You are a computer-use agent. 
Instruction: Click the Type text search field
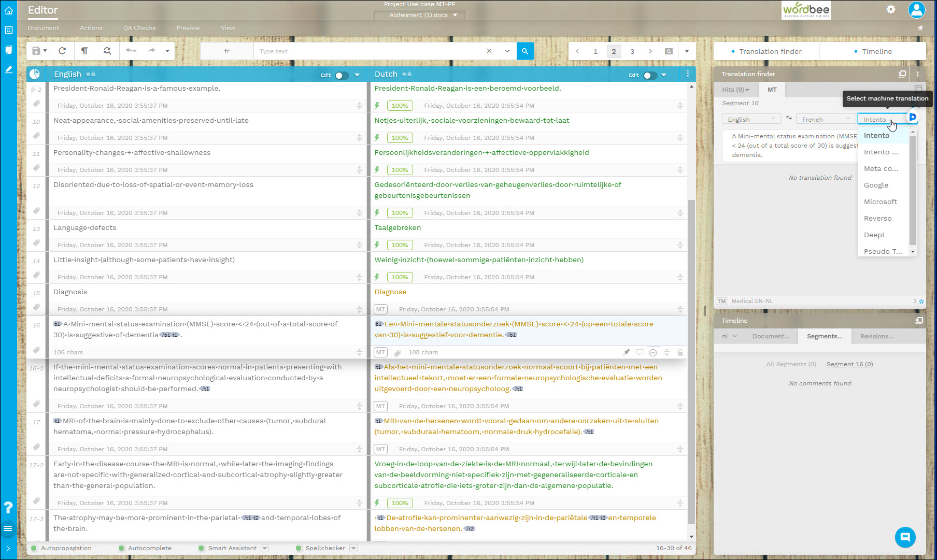368,51
